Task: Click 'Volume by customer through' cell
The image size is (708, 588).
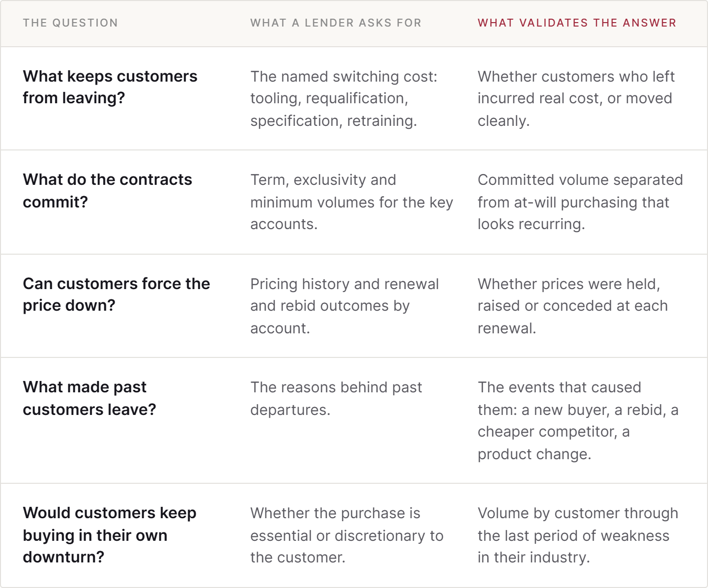Action: pos(578,535)
